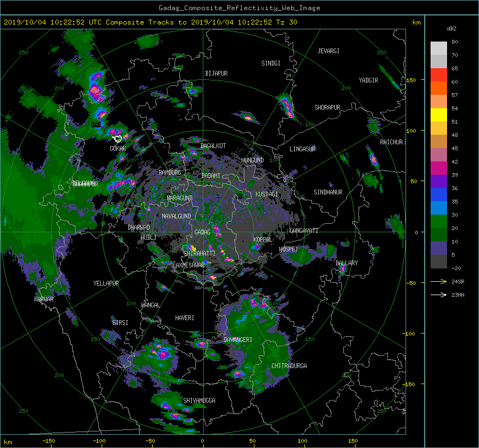This screenshot has height=448, width=479.
Task: Click the 24SR legend label
Action: (x=458, y=282)
